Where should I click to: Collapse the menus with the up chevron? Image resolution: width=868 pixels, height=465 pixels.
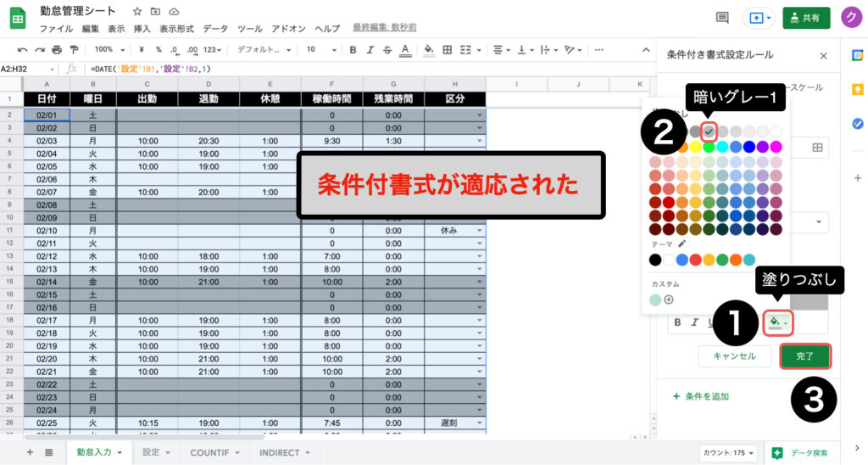(645, 50)
